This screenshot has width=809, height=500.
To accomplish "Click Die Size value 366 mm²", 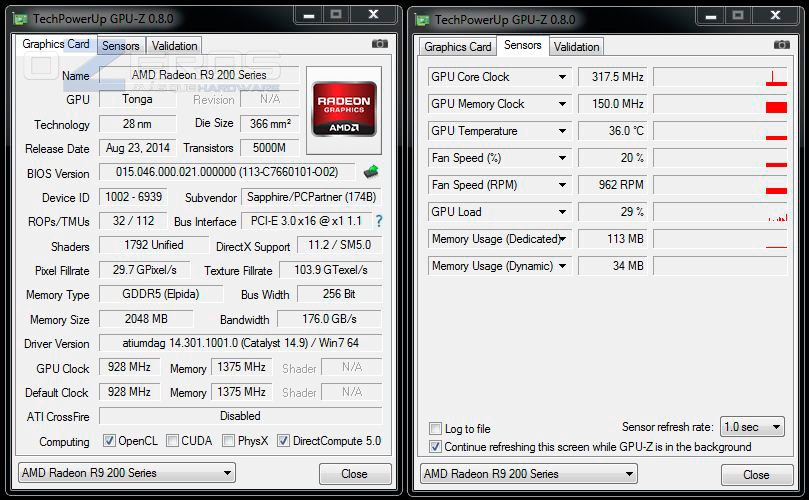I will tap(270, 124).
